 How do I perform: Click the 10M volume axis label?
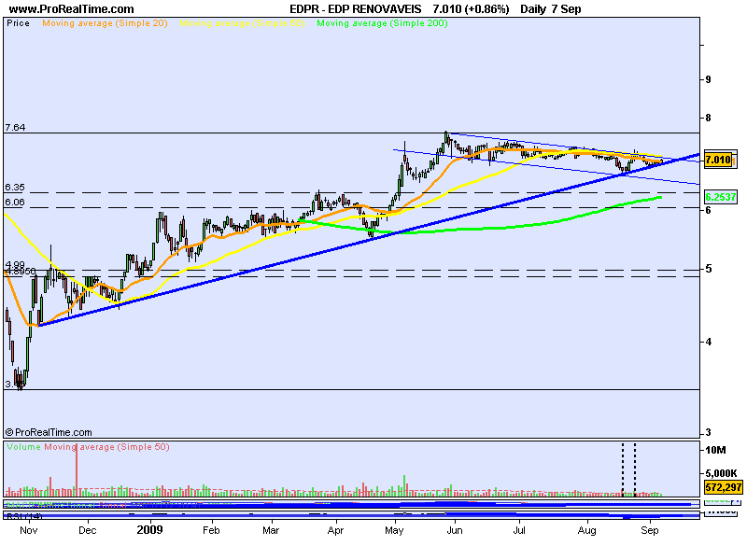(715, 450)
